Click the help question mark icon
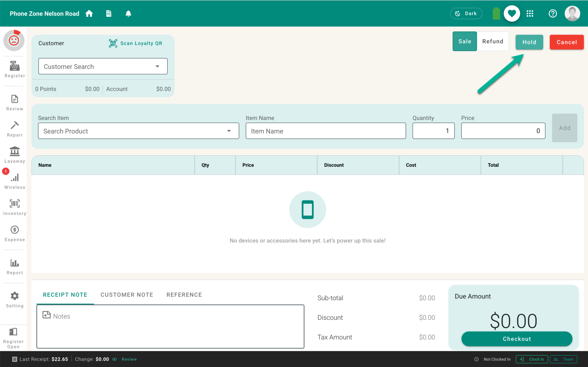The width and height of the screenshot is (588, 367). [x=553, y=13]
